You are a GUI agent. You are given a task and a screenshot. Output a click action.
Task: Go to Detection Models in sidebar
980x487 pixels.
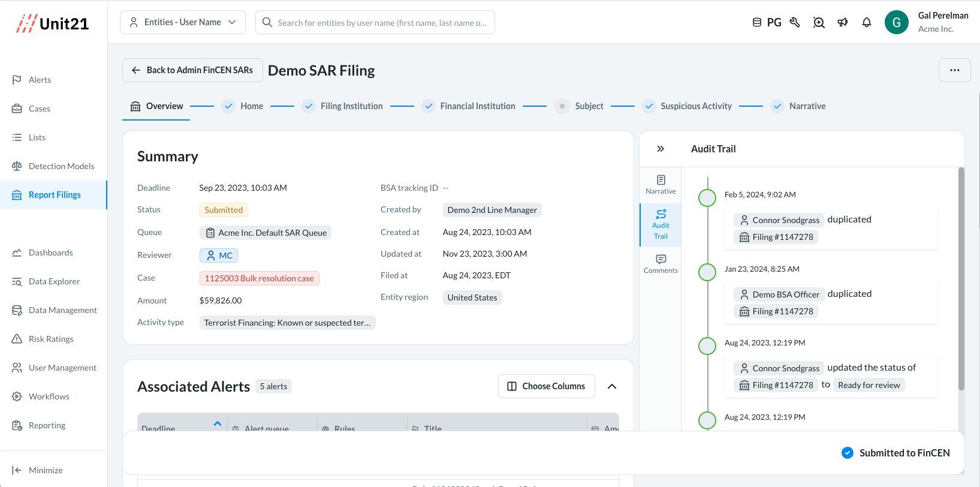point(61,166)
